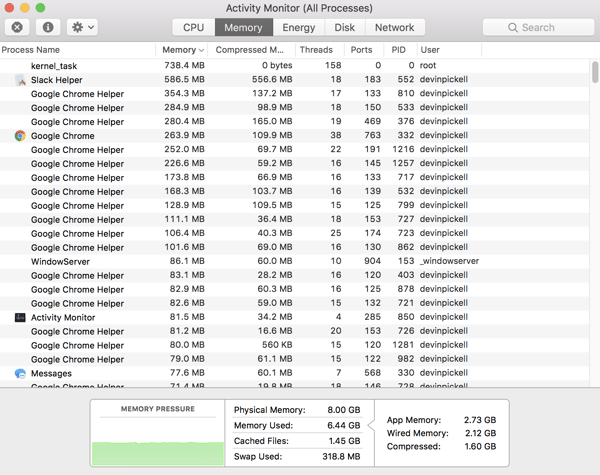
Task: Click the 556.6 MB compressed memory value
Action: pos(272,79)
